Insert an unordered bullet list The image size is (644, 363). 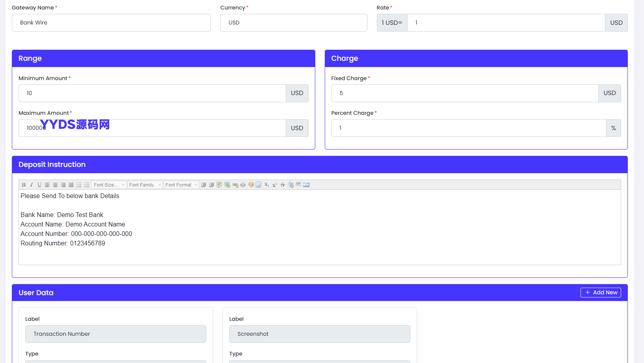(87, 185)
